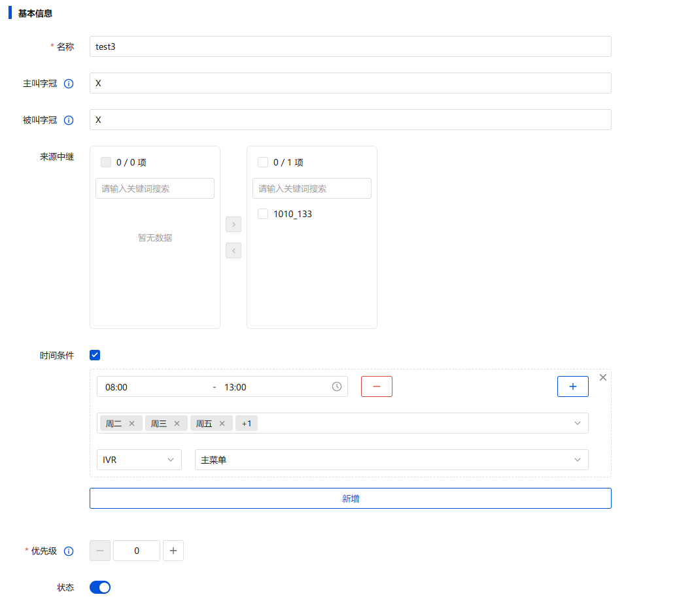Check the 1010_133 trunk checkbox
677x616 pixels.
[263, 214]
